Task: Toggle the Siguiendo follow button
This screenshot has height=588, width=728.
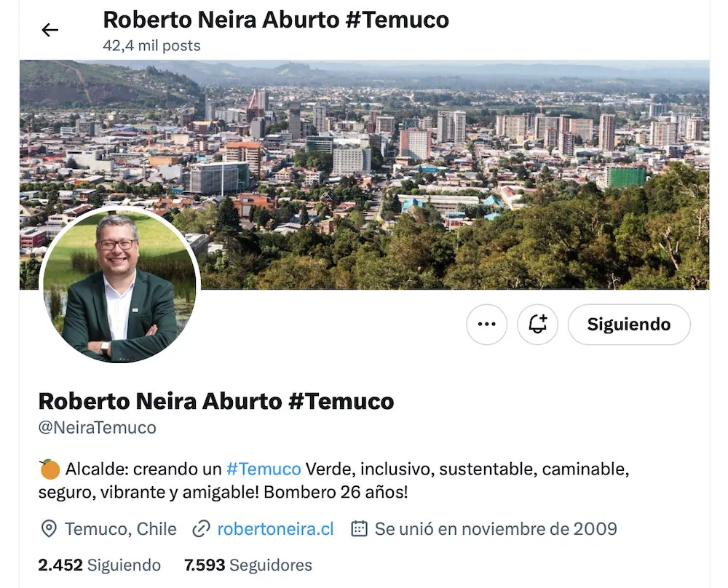Action: 629,324
